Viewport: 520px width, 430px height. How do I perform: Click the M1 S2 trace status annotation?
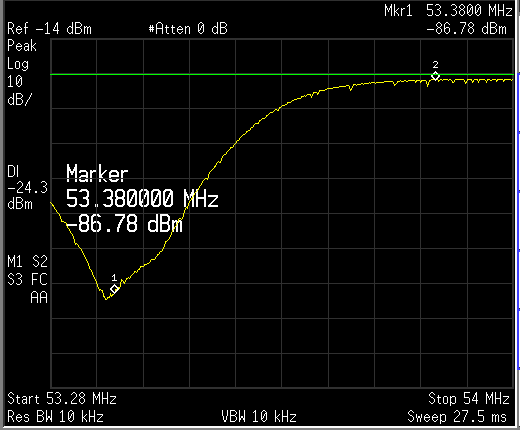coord(27,262)
